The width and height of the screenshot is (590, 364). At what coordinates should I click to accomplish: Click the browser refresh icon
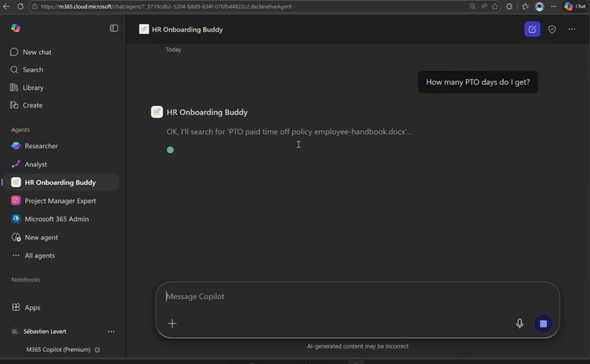click(20, 6)
